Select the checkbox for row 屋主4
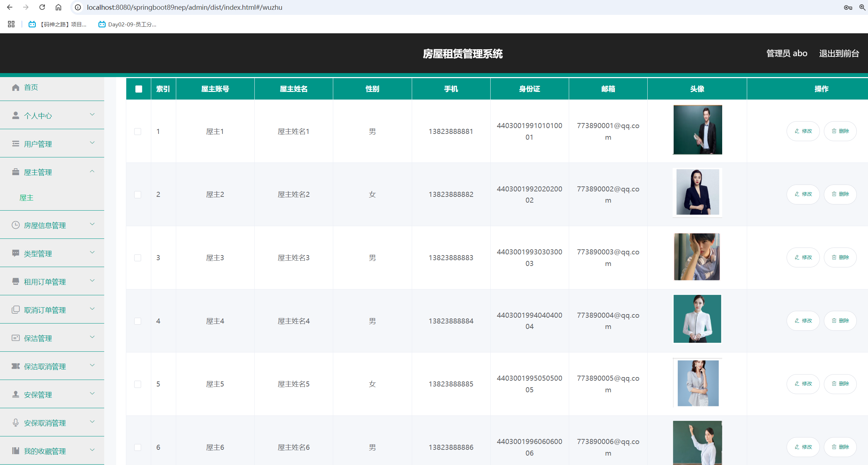 point(138,321)
